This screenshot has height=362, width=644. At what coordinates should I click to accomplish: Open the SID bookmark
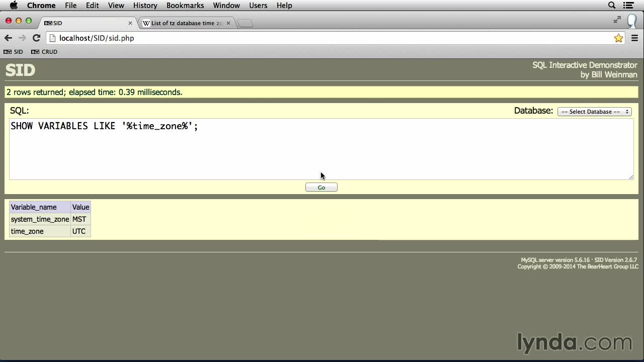(14, 52)
